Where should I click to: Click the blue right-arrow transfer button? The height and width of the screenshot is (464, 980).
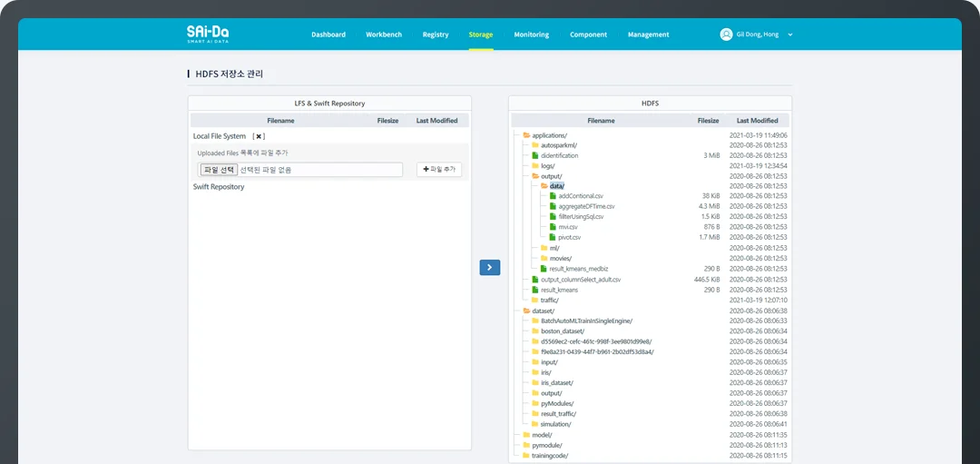[490, 267]
